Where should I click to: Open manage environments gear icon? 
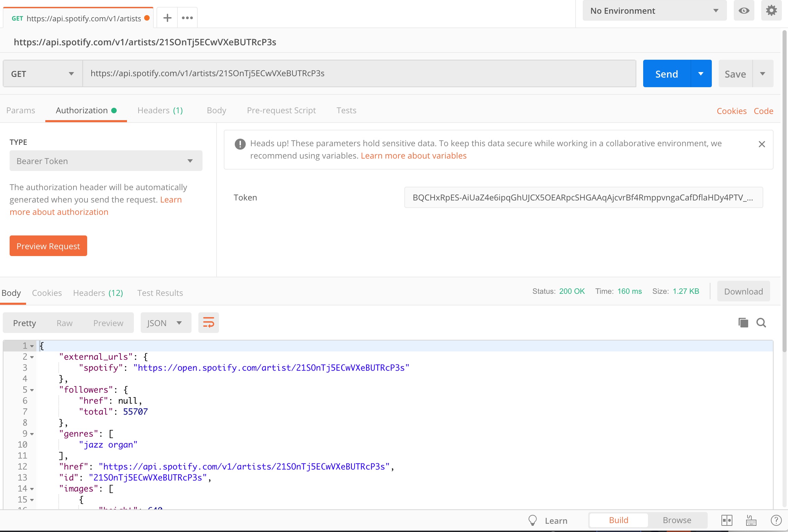pyautogui.click(x=771, y=11)
